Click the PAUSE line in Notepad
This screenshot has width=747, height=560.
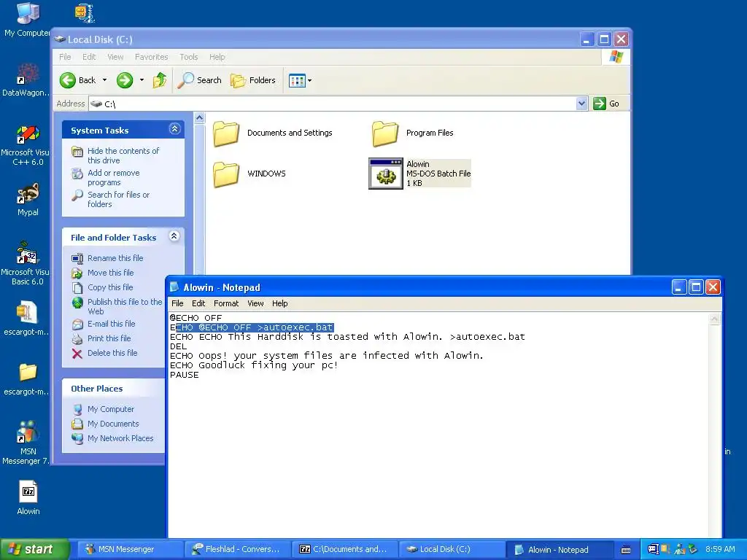[185, 375]
